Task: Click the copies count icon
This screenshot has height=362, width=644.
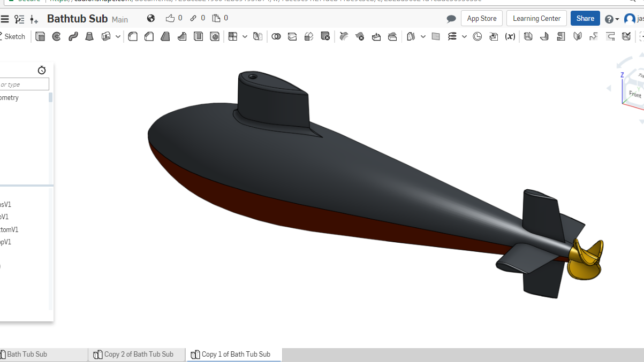Action: pyautogui.click(x=220, y=18)
